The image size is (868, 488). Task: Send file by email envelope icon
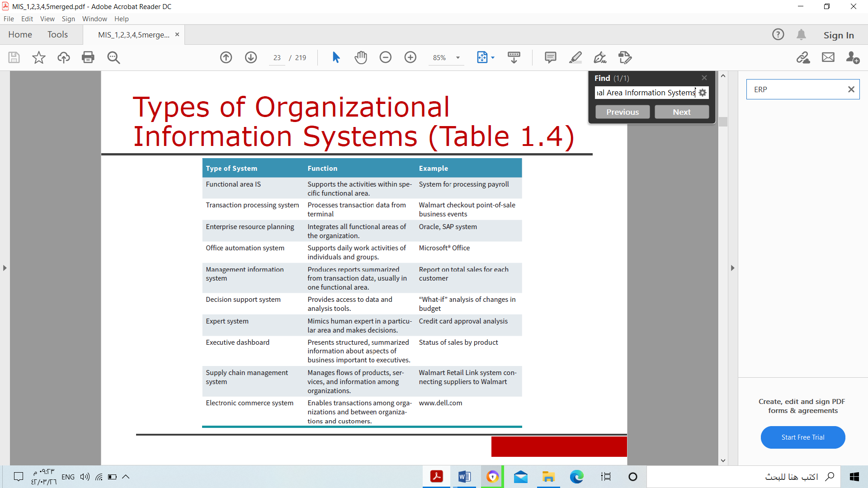(828, 57)
